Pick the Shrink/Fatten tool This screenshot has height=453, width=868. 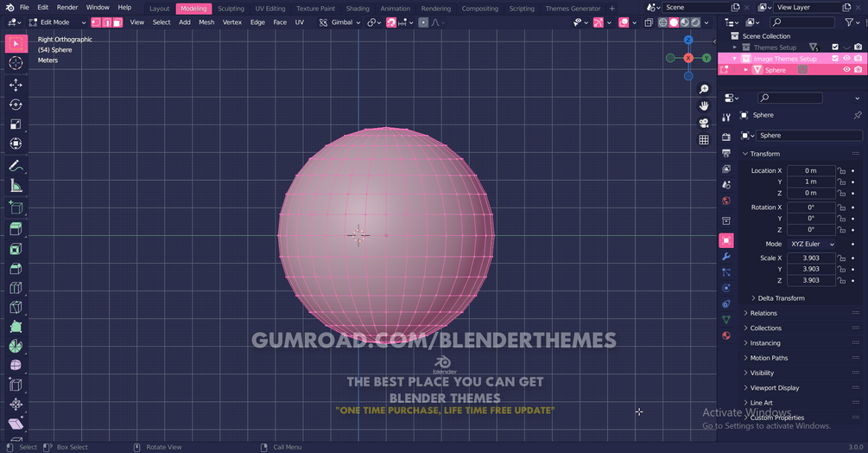tap(16, 405)
